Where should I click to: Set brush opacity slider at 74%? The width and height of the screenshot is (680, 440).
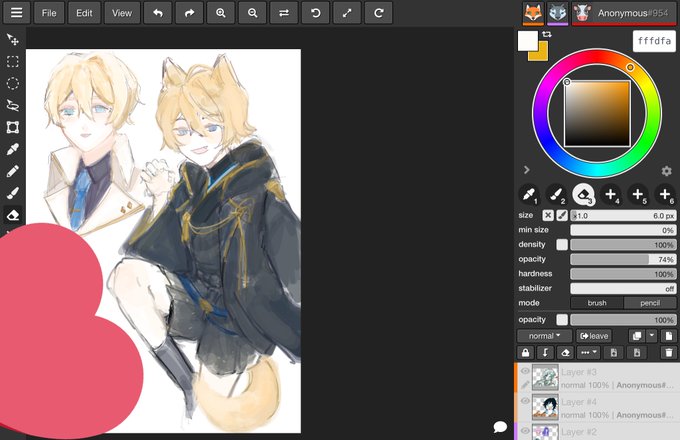click(623, 259)
